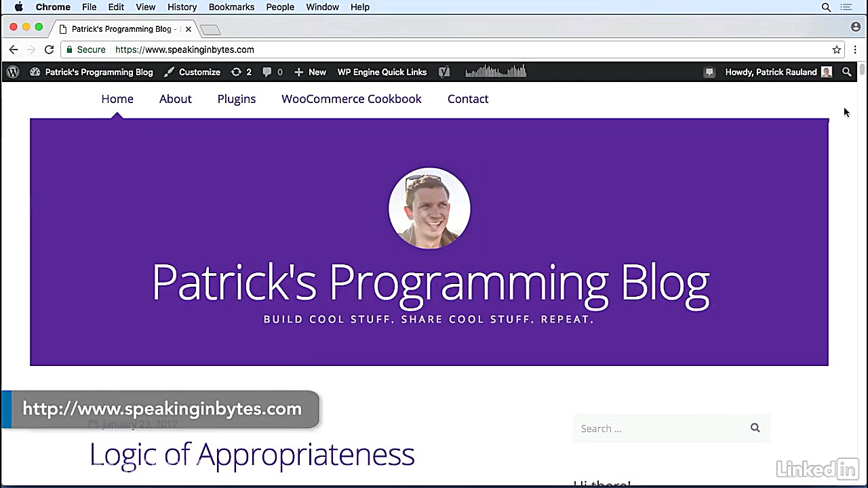The width and height of the screenshot is (868, 488).
Task: Open the comments bubble showing 0
Action: pos(273,72)
